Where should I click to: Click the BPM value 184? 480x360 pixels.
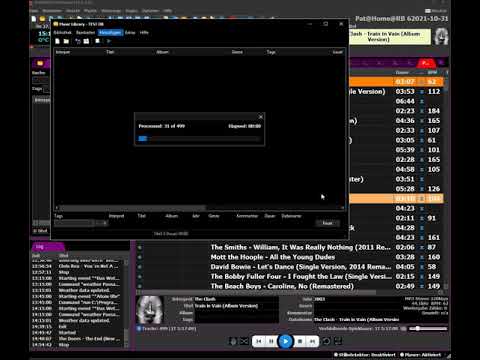(x=434, y=111)
